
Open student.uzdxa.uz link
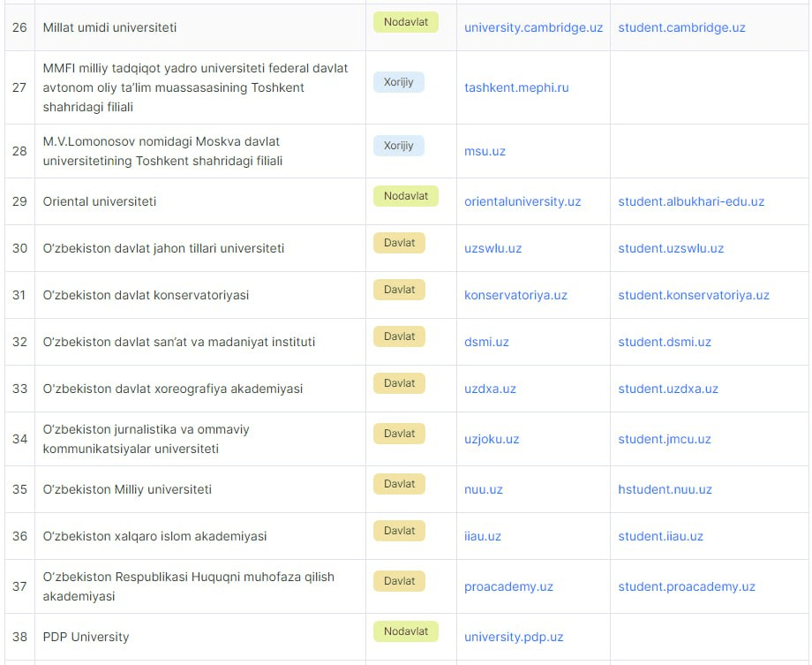tap(668, 389)
